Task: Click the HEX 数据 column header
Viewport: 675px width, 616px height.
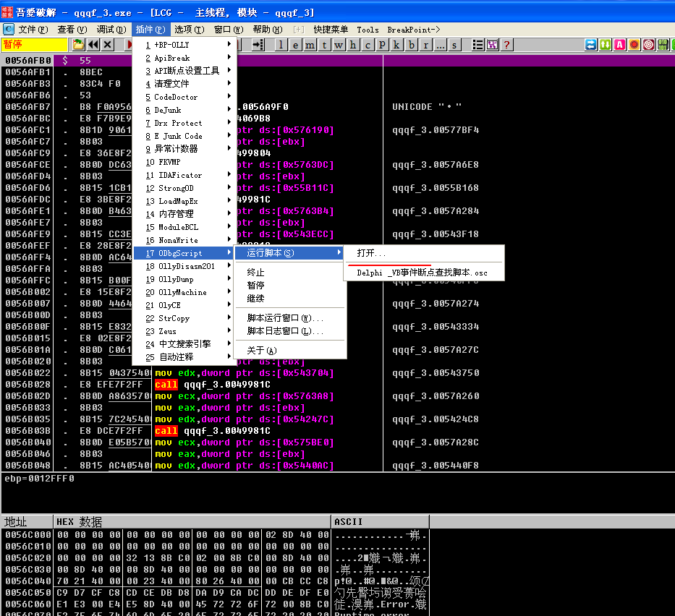Action: (x=192, y=522)
